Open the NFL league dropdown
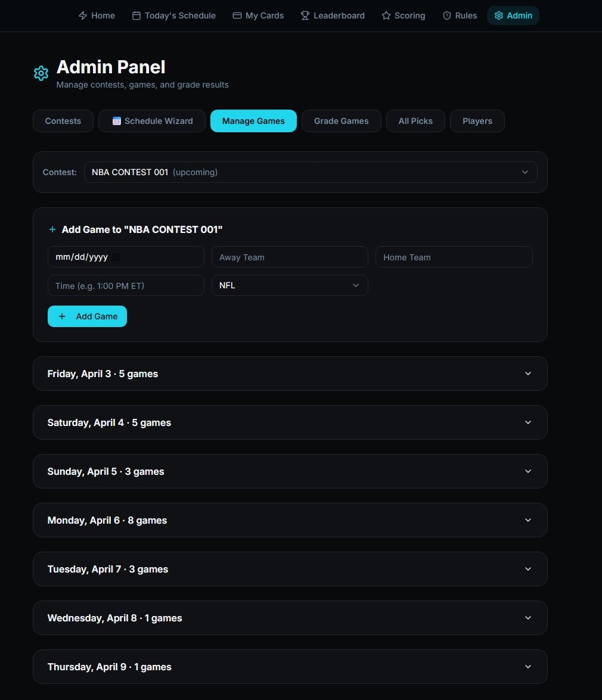602x700 pixels. click(x=290, y=285)
